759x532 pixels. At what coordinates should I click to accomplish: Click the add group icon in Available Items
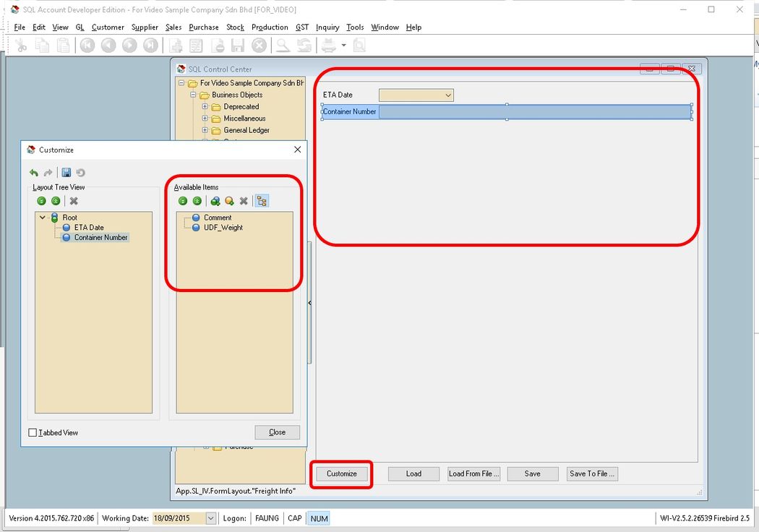[215, 201]
